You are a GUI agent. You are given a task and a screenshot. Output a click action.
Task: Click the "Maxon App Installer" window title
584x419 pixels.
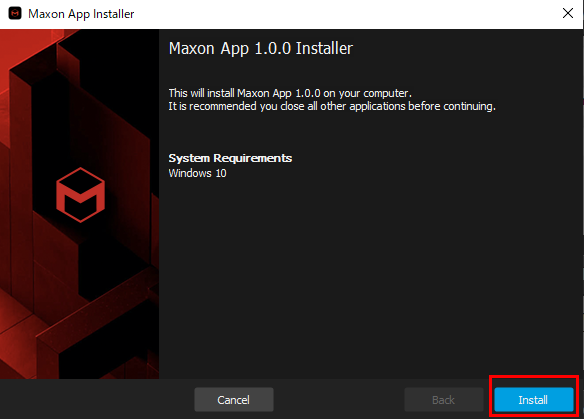point(81,14)
